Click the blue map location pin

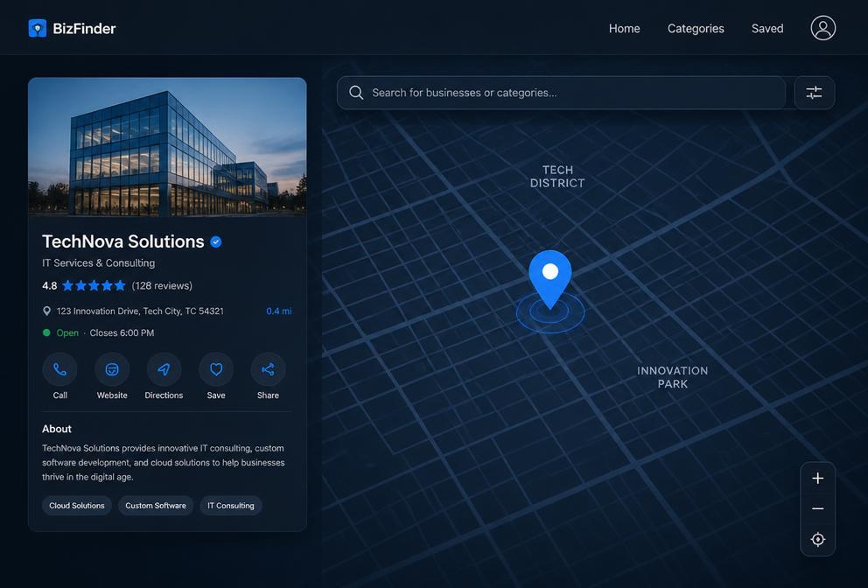click(549, 278)
